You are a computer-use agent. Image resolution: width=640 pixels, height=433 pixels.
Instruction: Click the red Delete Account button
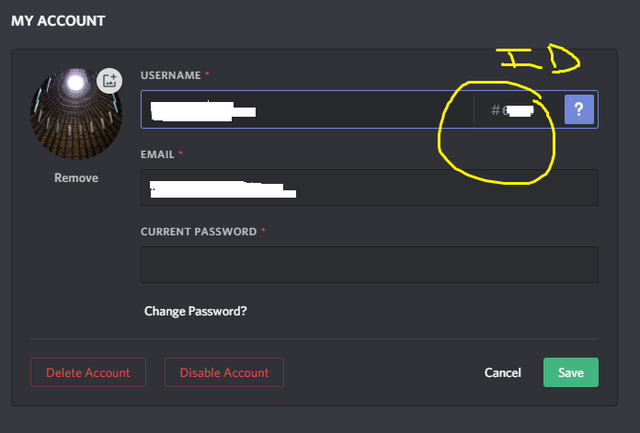(x=88, y=372)
